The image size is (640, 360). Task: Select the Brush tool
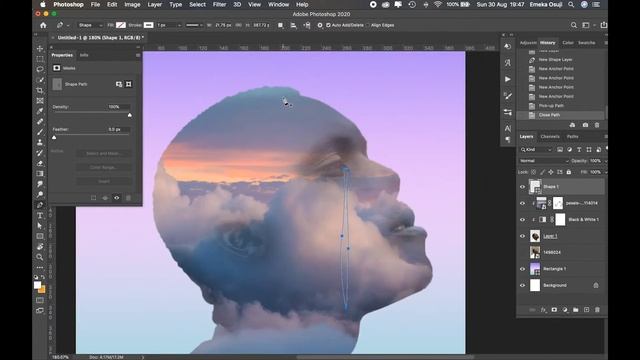point(40,132)
